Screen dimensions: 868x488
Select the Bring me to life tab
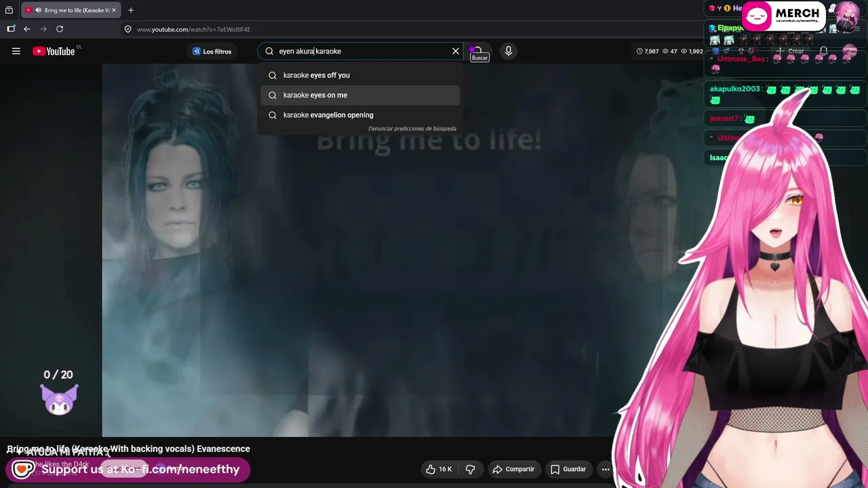pos(71,10)
